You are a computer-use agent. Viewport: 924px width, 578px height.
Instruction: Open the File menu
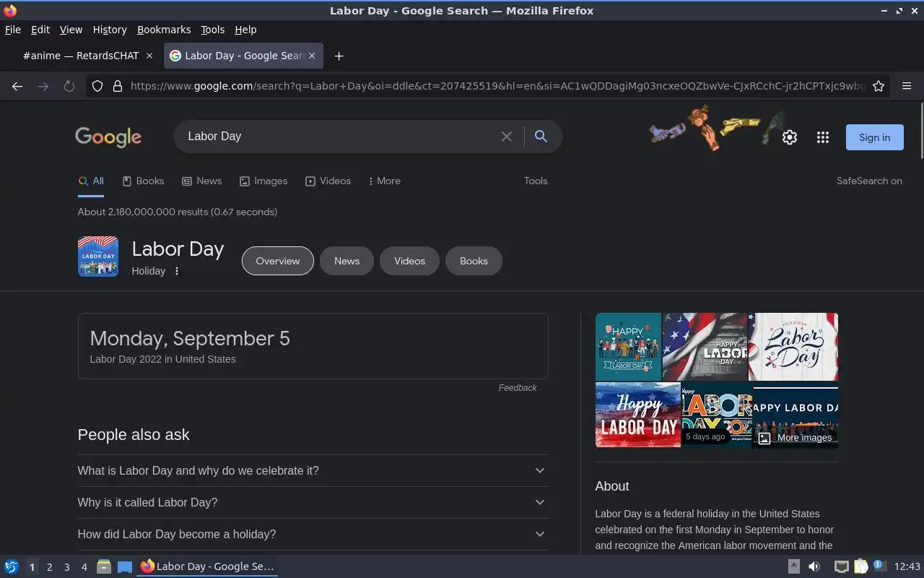pos(13,30)
